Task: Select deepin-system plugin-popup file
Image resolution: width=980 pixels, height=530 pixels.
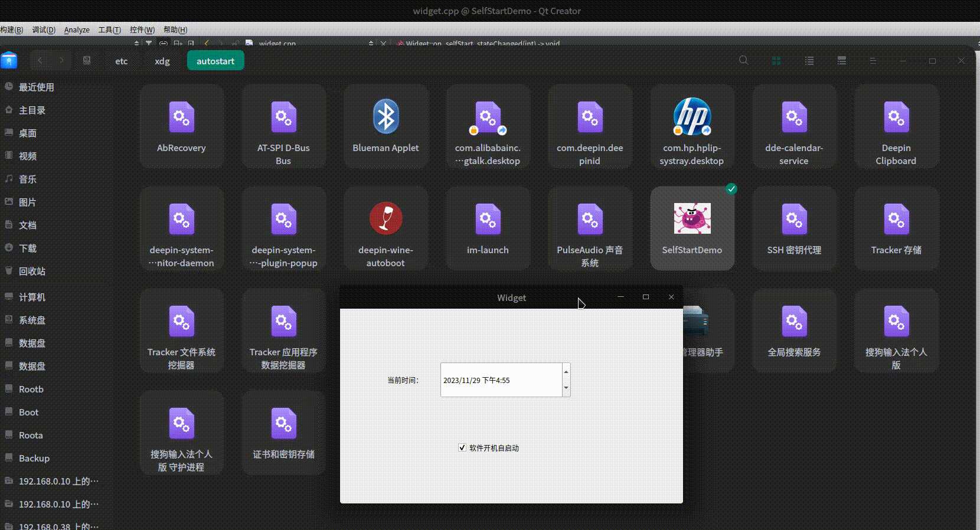Action: tap(283, 228)
